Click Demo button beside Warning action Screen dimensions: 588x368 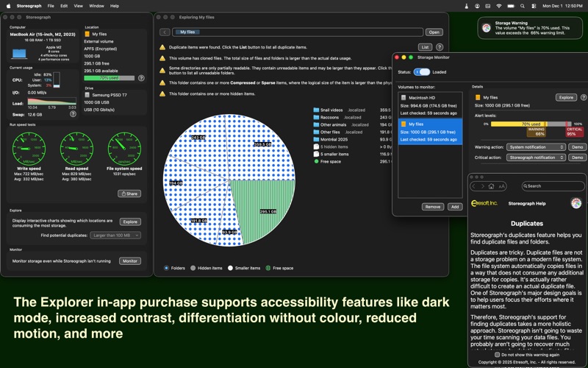[578, 147]
